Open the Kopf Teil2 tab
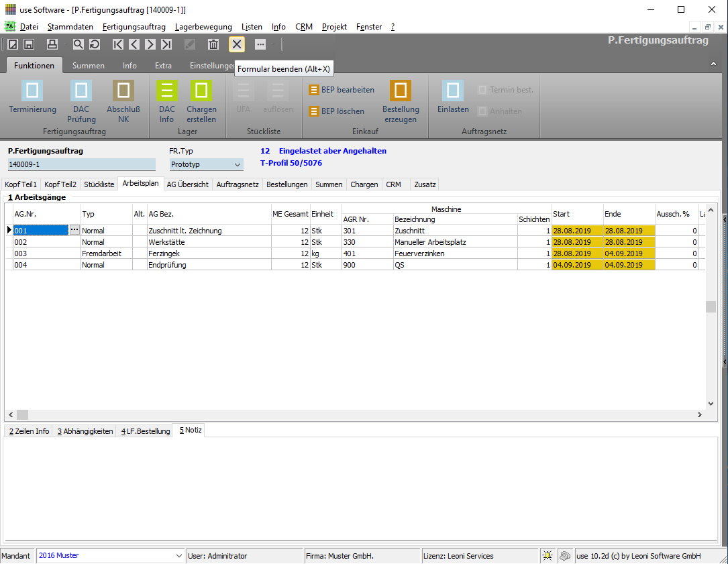The height and width of the screenshot is (564, 728). [60, 184]
